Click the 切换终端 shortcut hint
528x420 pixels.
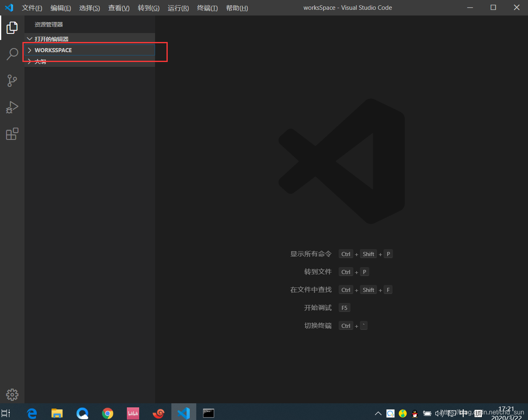click(x=318, y=325)
